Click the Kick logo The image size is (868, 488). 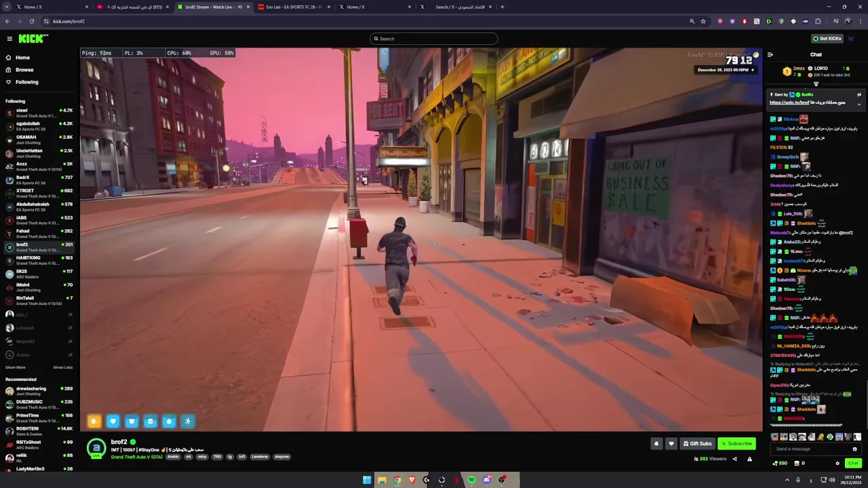pos(33,39)
